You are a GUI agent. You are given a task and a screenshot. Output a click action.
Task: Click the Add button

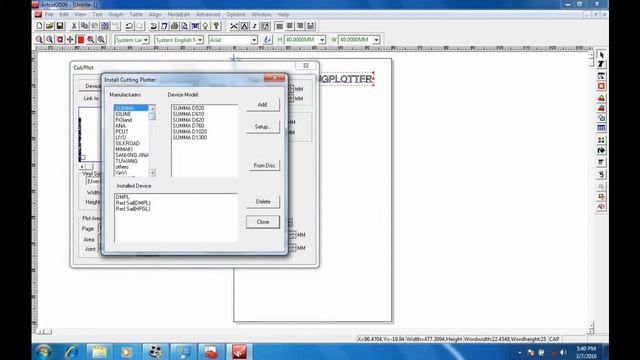(x=262, y=105)
